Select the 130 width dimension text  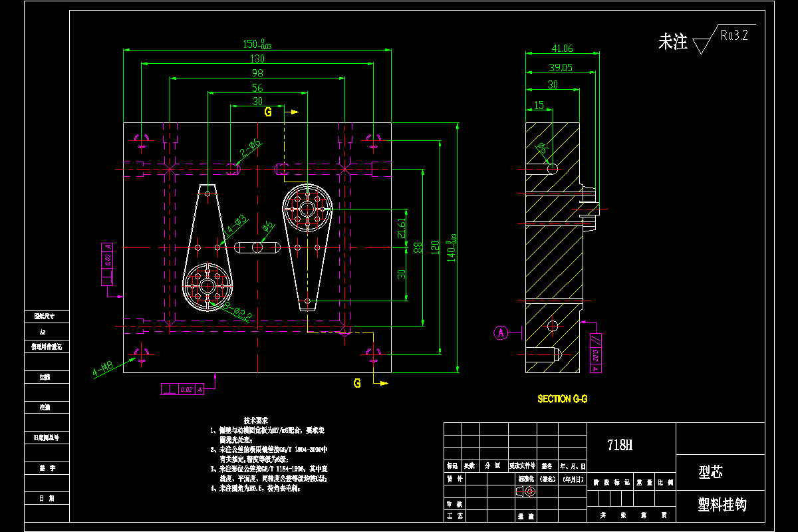click(x=257, y=59)
